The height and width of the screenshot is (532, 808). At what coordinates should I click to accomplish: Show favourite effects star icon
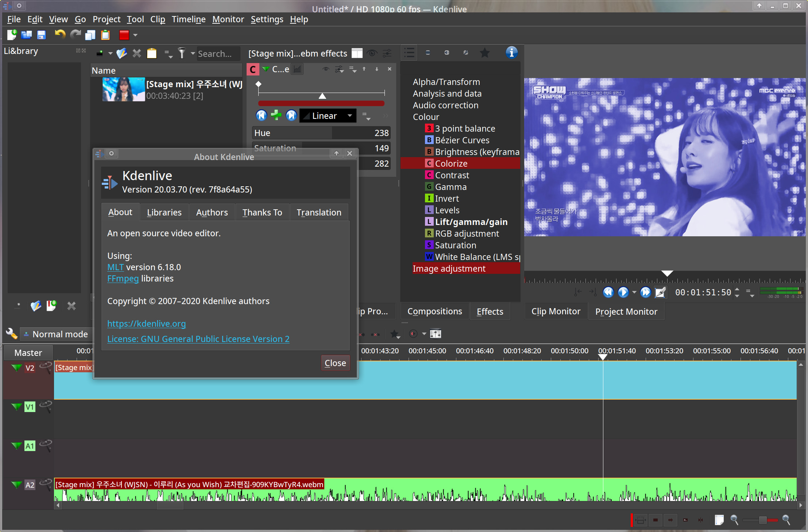pos(485,53)
